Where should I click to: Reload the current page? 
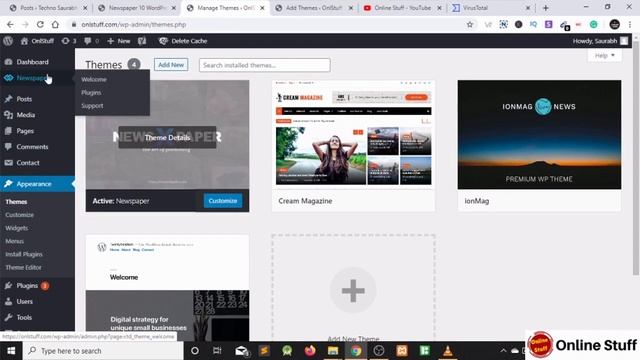pos(40,24)
